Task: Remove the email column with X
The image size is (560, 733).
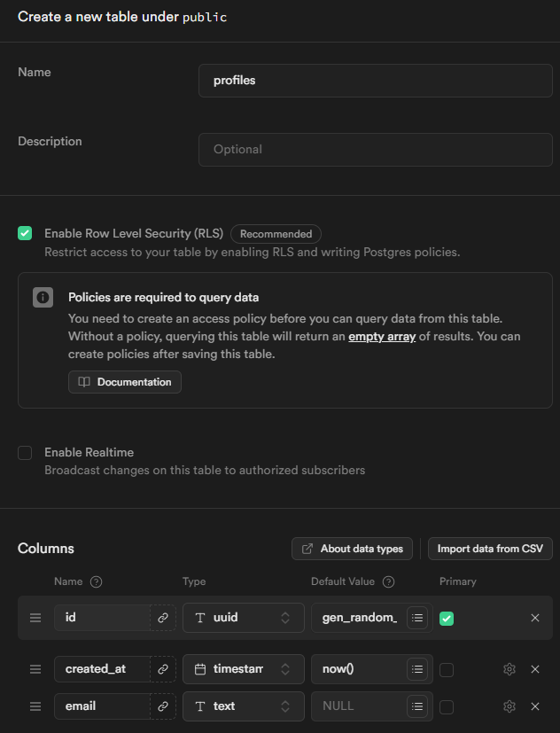Action: (x=535, y=706)
